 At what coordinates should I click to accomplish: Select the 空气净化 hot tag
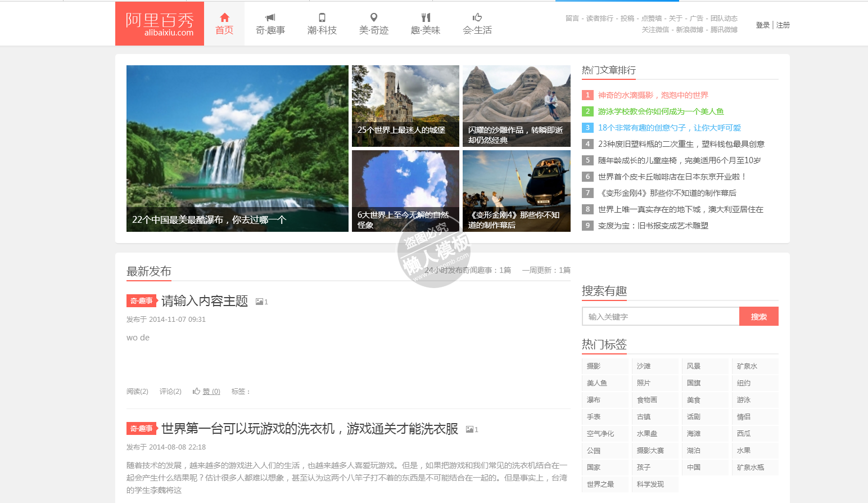[x=605, y=434]
